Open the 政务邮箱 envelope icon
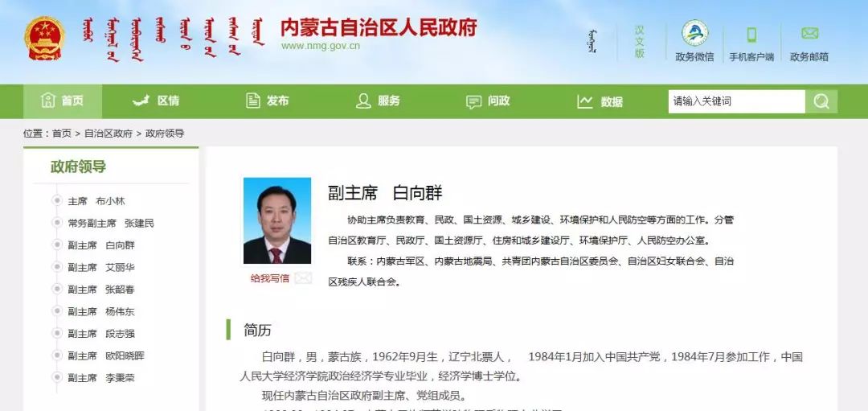868x411 pixels. pos(809,34)
